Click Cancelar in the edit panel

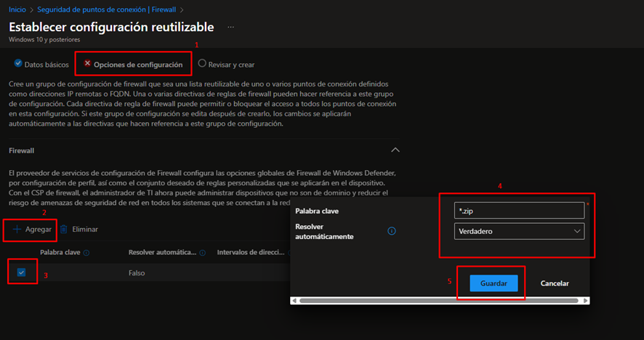click(x=555, y=283)
